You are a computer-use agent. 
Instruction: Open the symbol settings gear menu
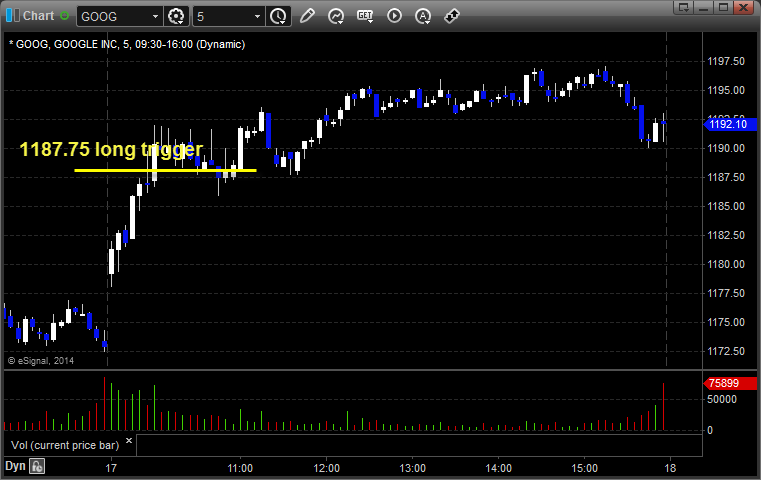176,17
